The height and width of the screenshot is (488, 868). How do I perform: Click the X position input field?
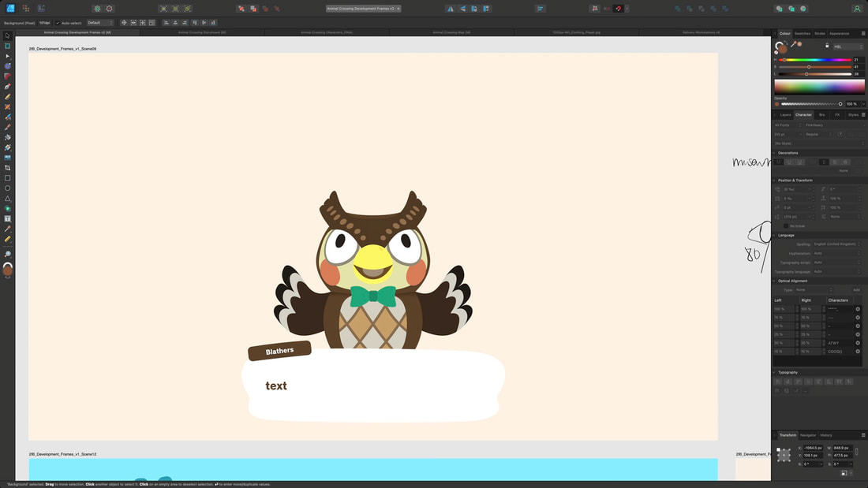pos(813,448)
